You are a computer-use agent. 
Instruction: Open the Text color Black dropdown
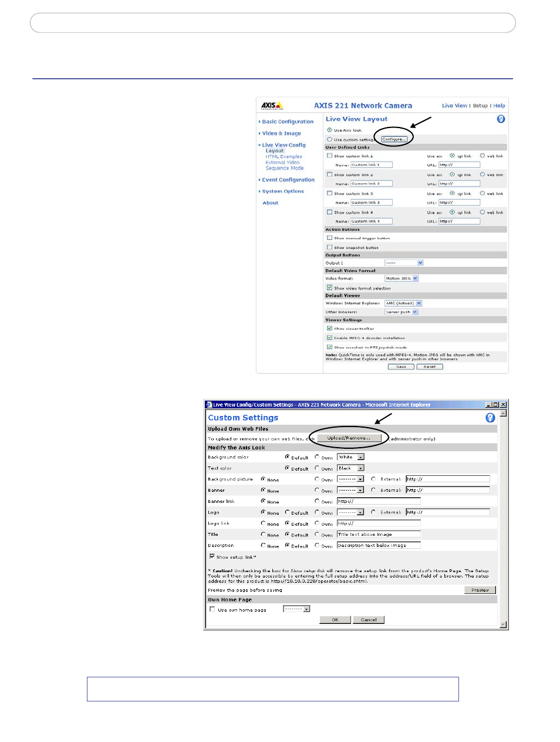point(351,468)
